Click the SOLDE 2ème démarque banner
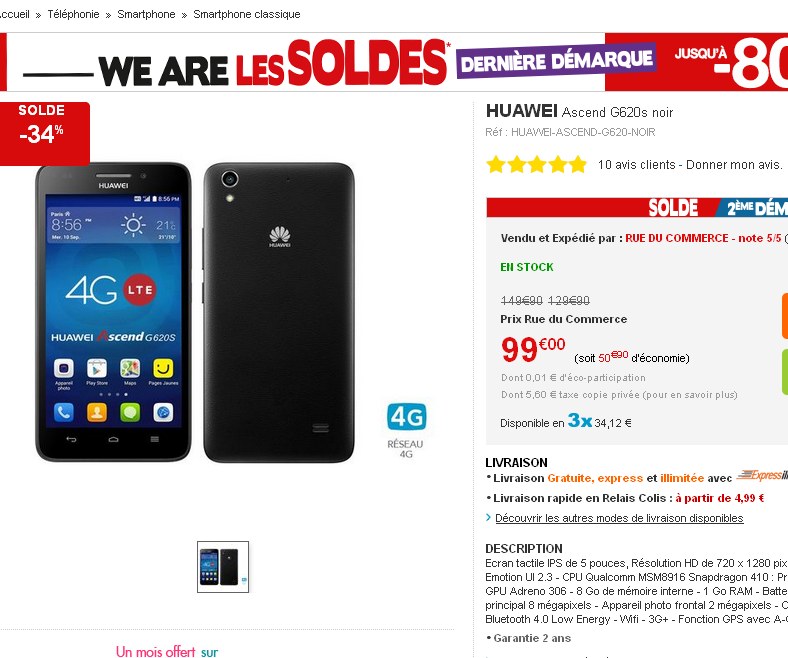The height and width of the screenshot is (658, 788). (x=637, y=207)
